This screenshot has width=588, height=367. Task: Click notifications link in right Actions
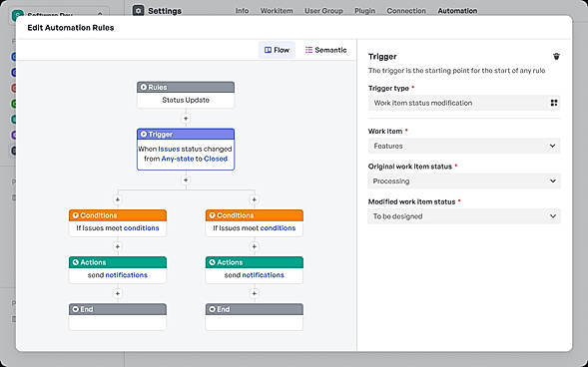(x=263, y=275)
